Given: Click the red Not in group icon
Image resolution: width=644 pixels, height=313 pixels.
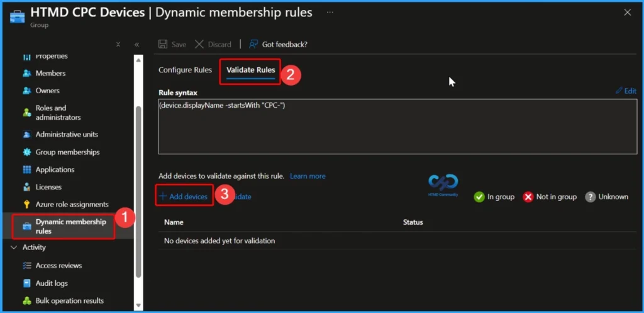Looking at the screenshot, I should (x=528, y=197).
